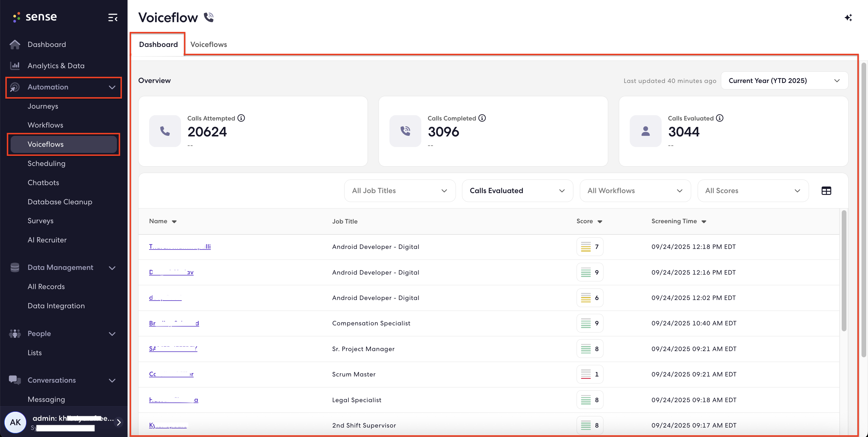
Task: Open Calls Attempted info tooltip icon
Action: 241,118
